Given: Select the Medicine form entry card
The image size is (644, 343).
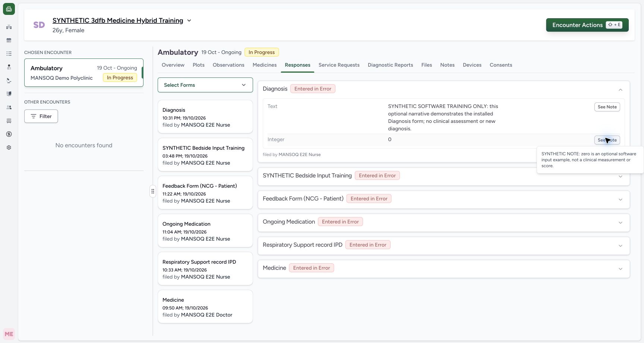Looking at the screenshot, I should click(x=205, y=307).
